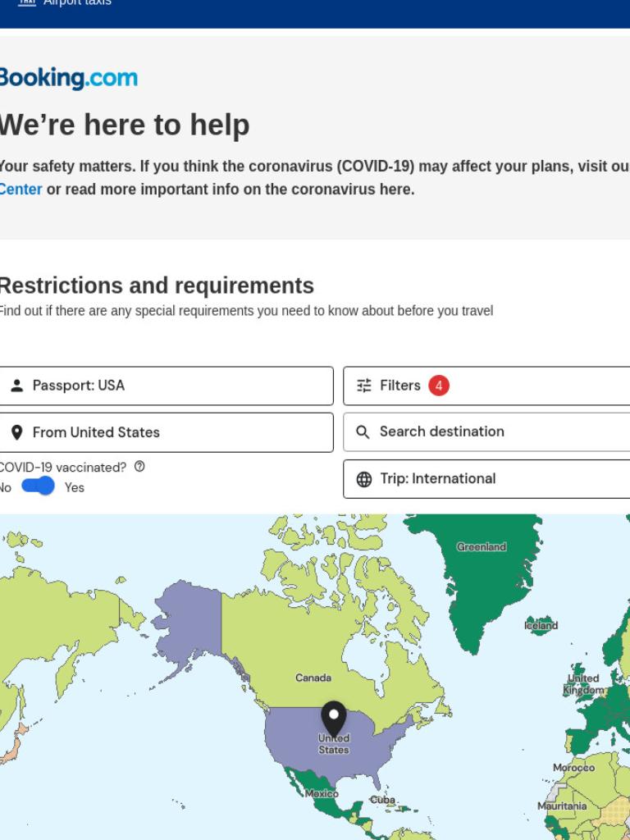
Task: Click the red 4 filters badge
Action: click(x=439, y=386)
